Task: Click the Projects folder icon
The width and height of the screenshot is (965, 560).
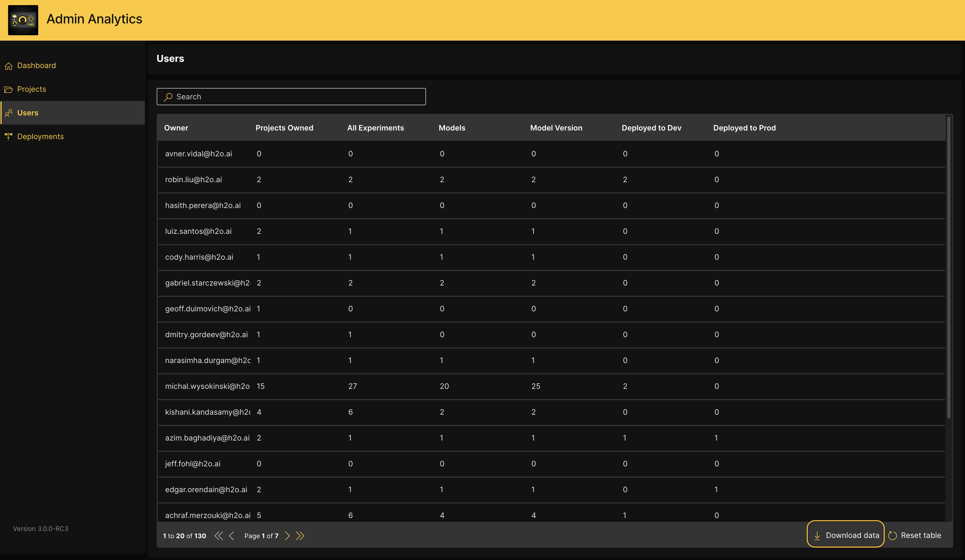Action: click(x=8, y=90)
